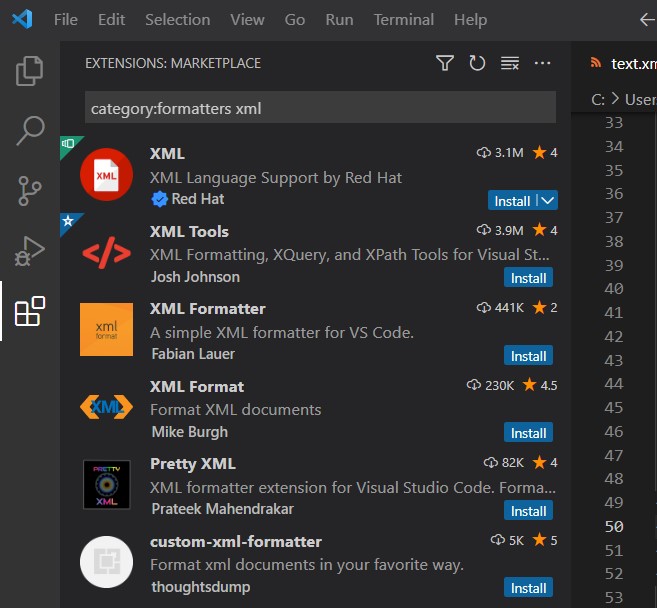
Task: Click the extensions search input field
Action: [x=321, y=108]
